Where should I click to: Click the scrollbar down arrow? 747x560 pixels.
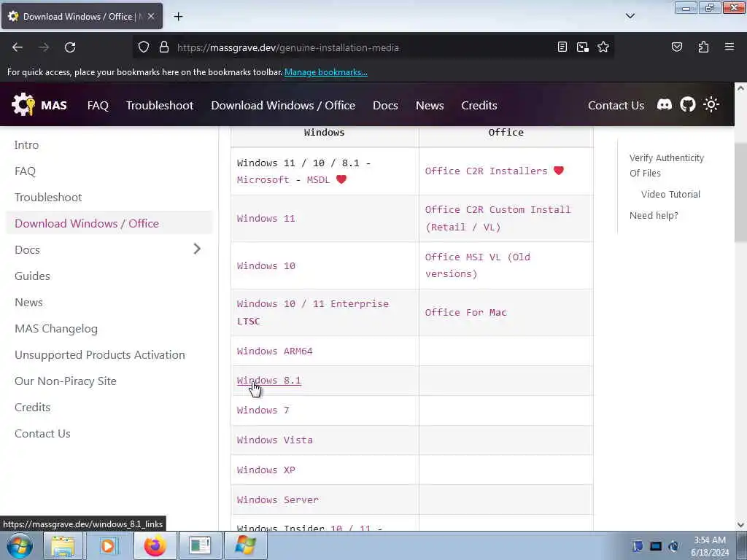tap(740, 525)
